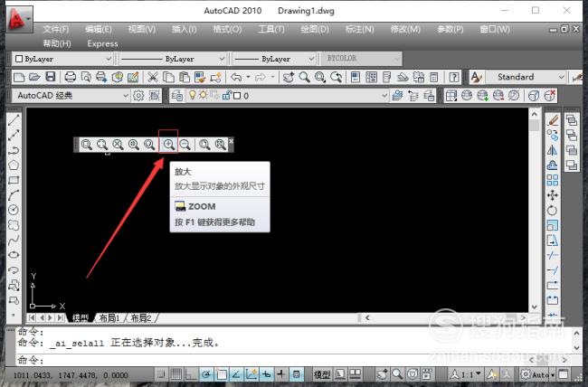Select the Arc drawing tool
588x387 pixels.
point(14,195)
